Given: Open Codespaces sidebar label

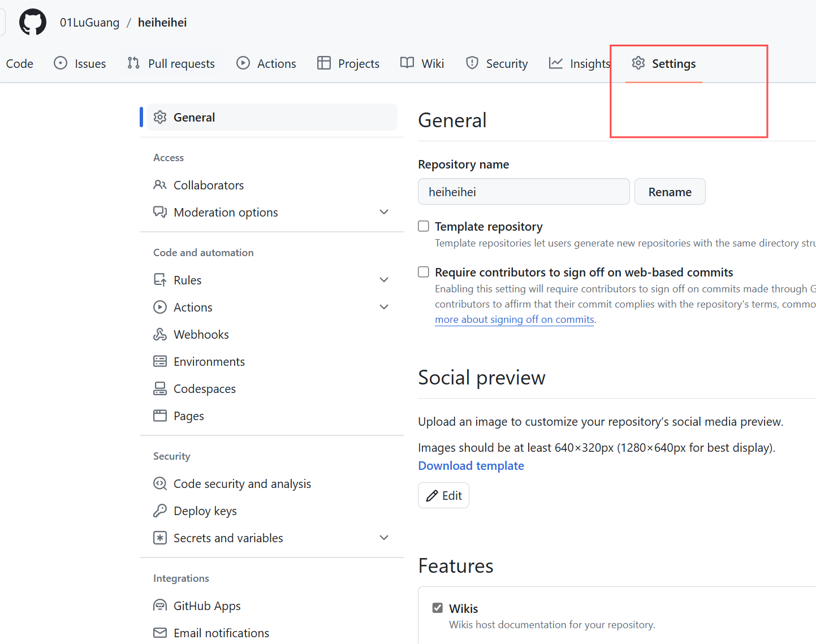Looking at the screenshot, I should tap(205, 389).
